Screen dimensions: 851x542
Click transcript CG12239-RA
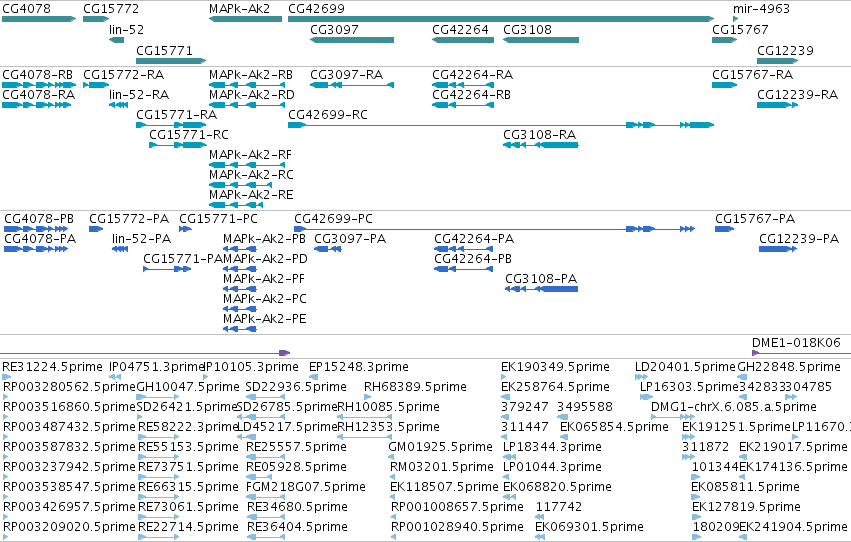(x=798, y=95)
